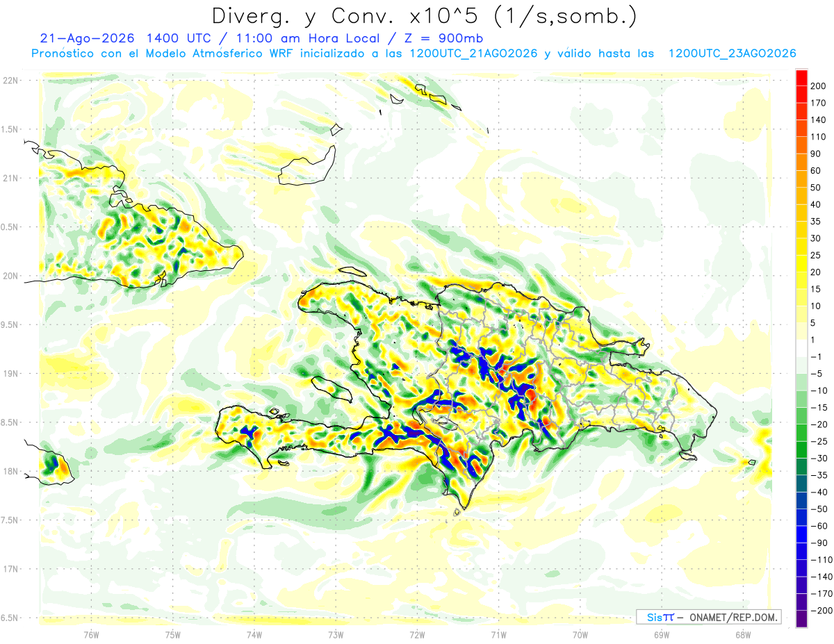The image size is (834, 644).
Task: Click the '19N' latitude label
Action: pyautogui.click(x=10, y=373)
